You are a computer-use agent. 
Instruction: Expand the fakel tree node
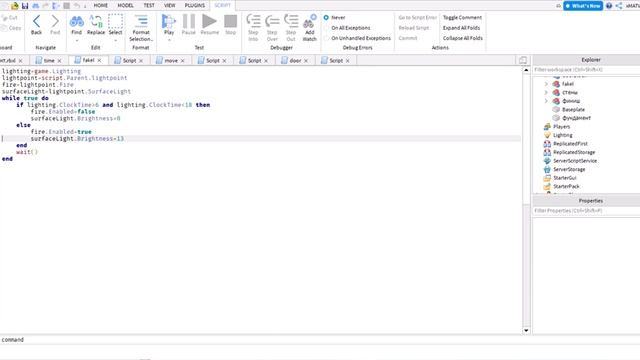click(x=546, y=84)
